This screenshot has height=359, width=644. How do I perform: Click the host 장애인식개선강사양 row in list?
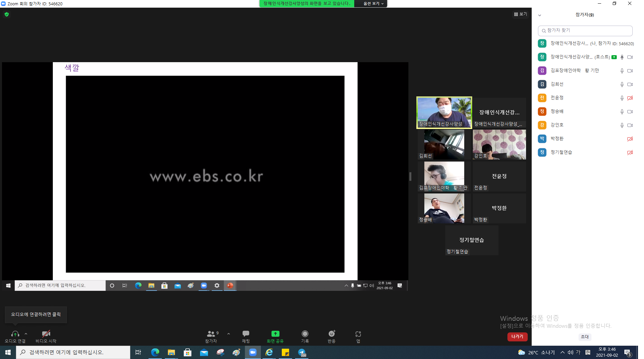coord(585,57)
